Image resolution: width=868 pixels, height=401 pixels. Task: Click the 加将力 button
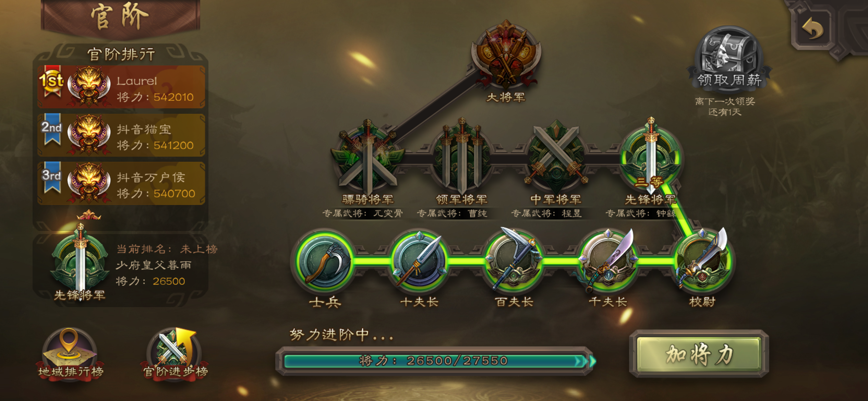(699, 354)
